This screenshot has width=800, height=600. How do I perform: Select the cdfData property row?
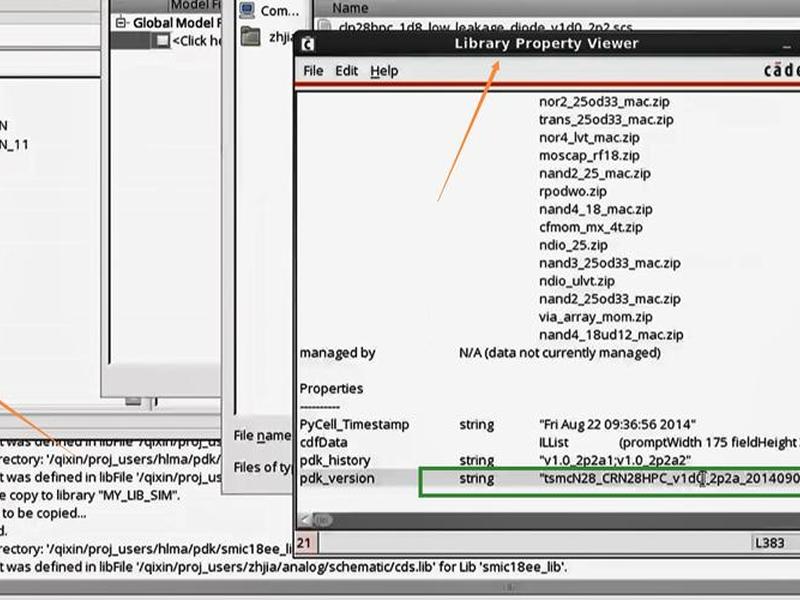coord(548,442)
